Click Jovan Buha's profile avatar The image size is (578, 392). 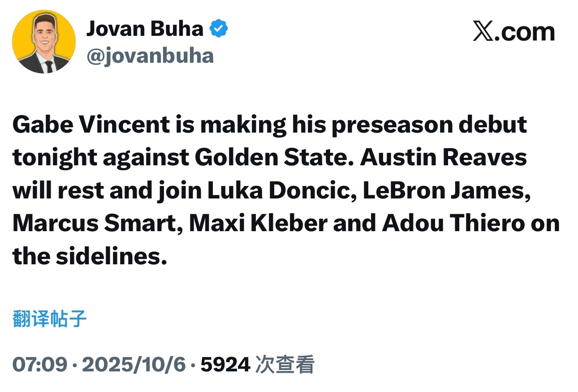click(44, 42)
